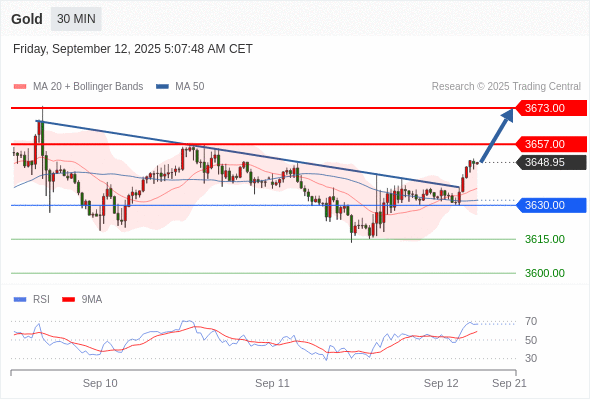
Task: Click the MA 20 Bollinger Bands color swatch
Action: [x=20, y=87]
